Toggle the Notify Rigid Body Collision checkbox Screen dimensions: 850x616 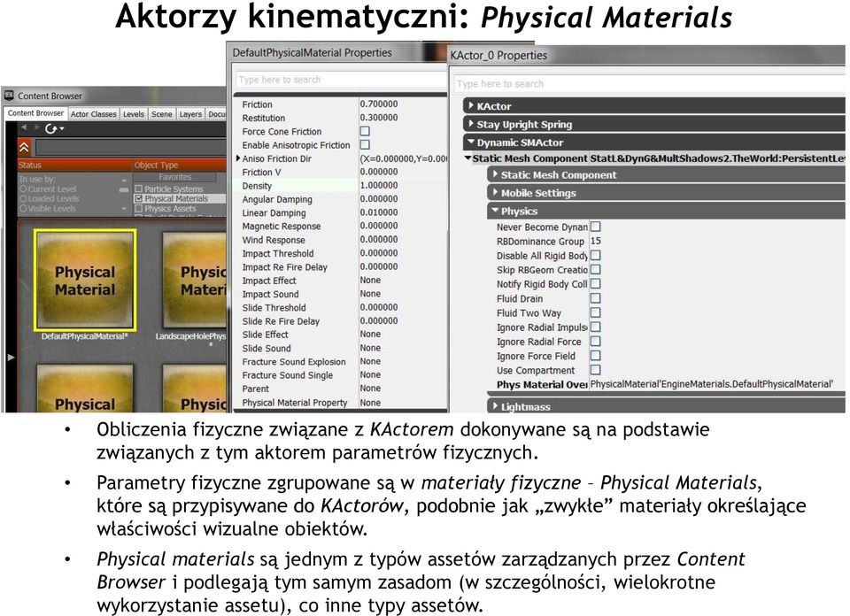point(595,283)
